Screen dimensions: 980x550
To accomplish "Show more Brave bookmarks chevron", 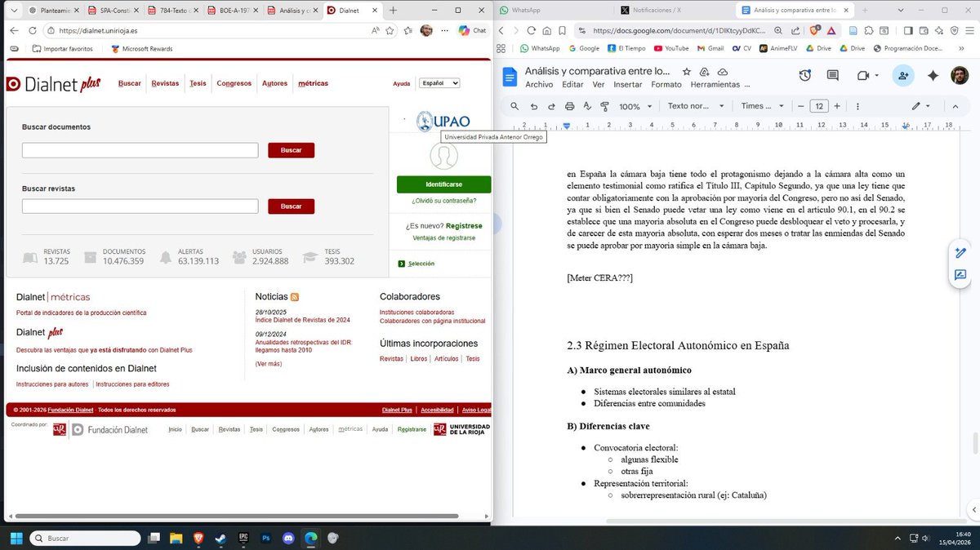I will pos(963,48).
